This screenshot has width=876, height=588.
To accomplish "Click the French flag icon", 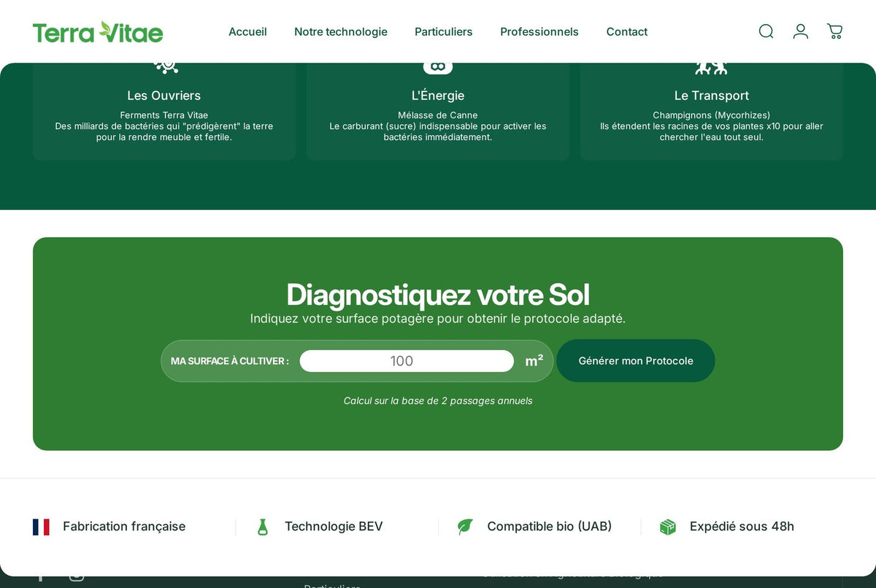I will pos(41,527).
